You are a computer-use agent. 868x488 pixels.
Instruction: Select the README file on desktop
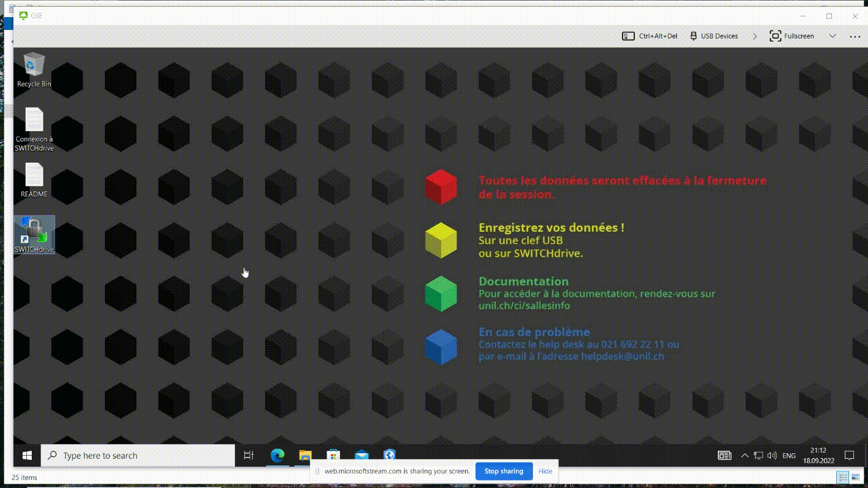(x=34, y=179)
